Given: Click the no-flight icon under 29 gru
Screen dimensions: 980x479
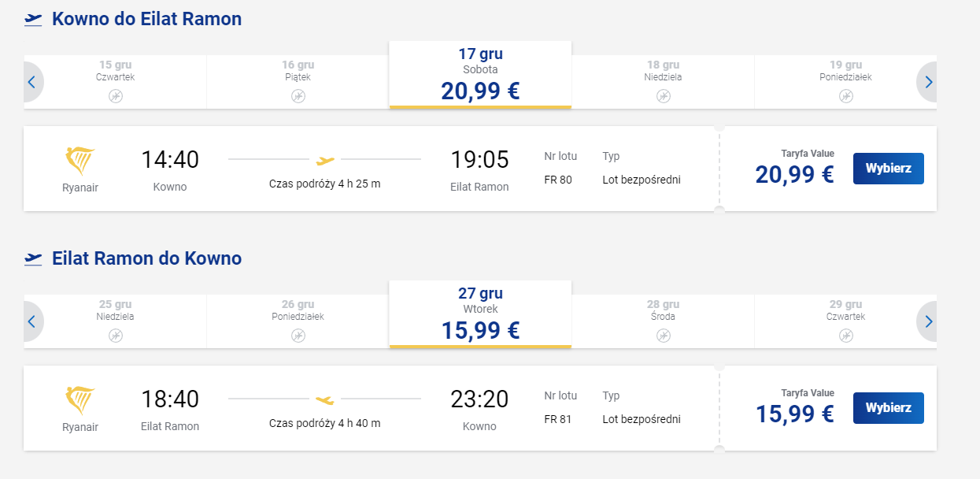Looking at the screenshot, I should point(846,336).
